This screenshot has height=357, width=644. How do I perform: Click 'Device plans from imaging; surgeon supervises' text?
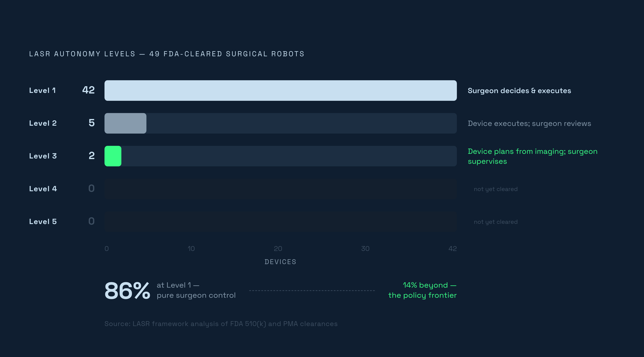point(532,156)
